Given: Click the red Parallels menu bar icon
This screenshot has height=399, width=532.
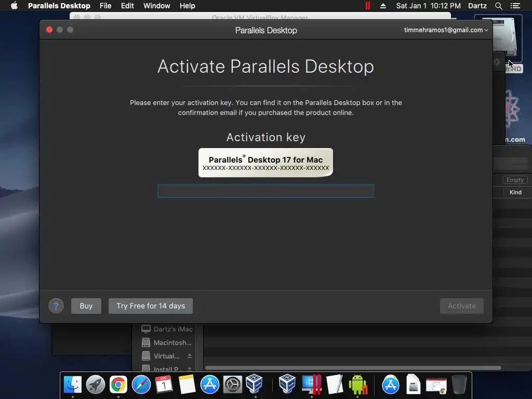Looking at the screenshot, I should 368,6.
